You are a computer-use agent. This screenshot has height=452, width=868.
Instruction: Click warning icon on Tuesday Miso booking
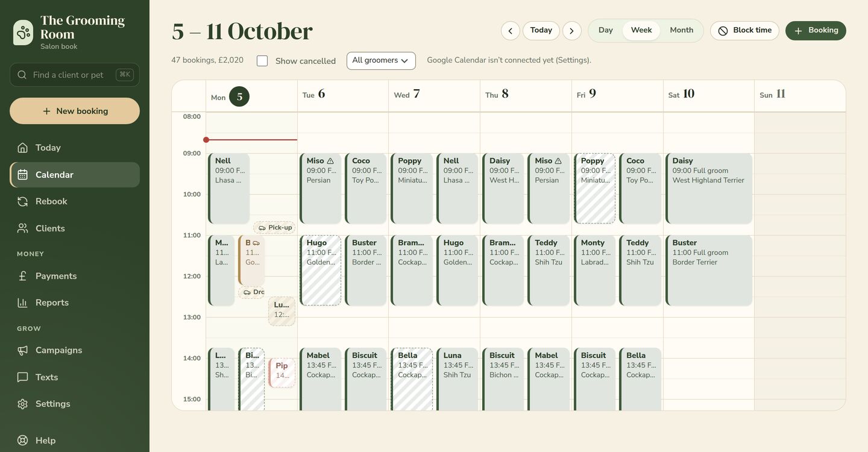(330, 161)
